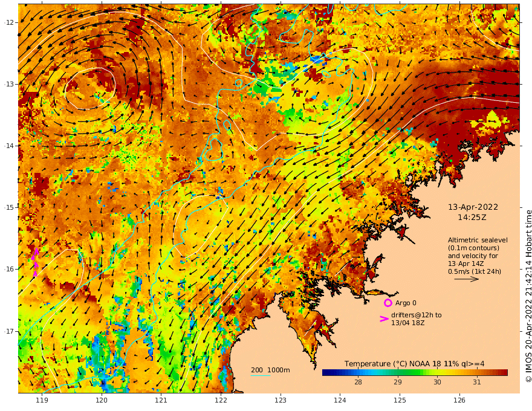The height and width of the screenshot is (411, 532).
Task: Click the 30 colorbar tick label
Action: 437,382
